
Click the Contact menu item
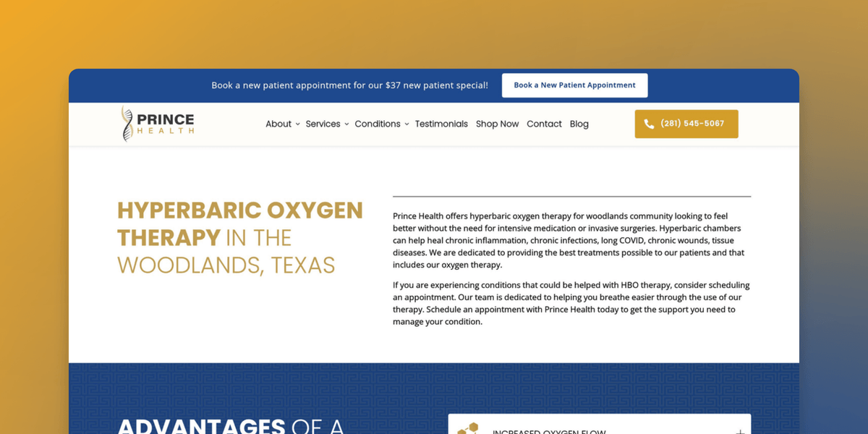[x=544, y=124]
